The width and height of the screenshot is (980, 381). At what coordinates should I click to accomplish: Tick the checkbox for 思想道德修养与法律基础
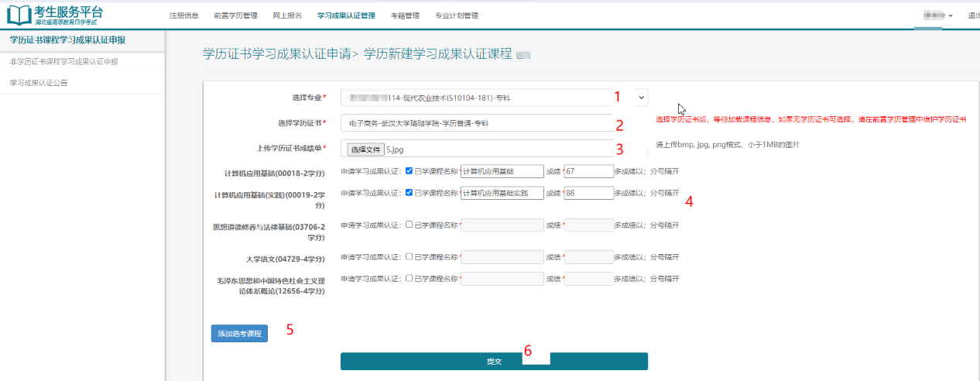pos(409,225)
